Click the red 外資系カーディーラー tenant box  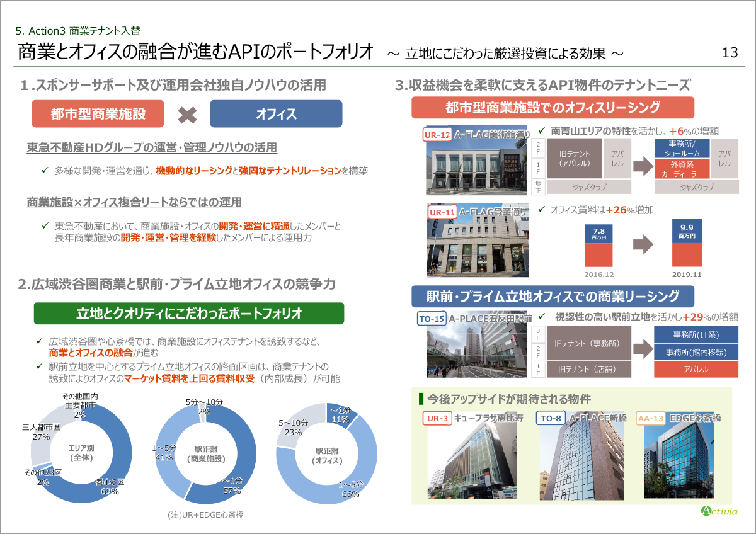[683, 168]
